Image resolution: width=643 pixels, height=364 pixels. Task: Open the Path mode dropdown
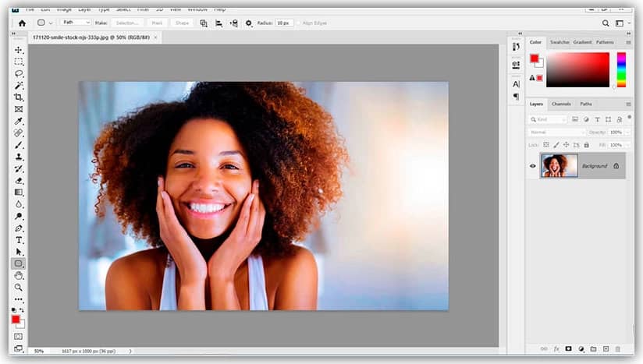76,23
